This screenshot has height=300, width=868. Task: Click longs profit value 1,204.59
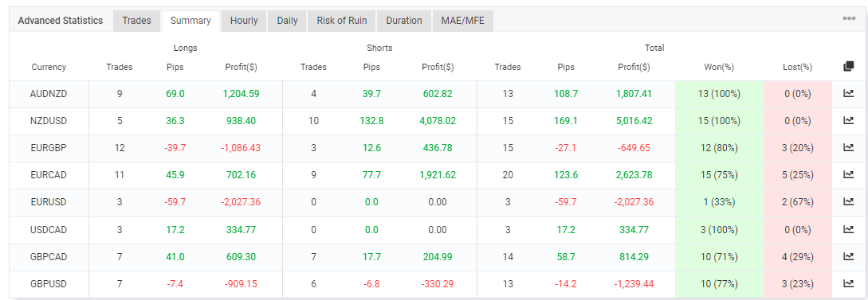coord(241,94)
